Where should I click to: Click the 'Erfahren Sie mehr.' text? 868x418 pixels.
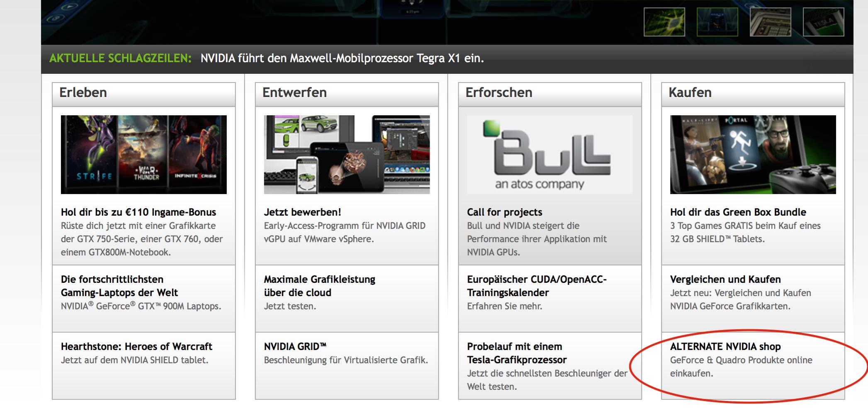(x=504, y=306)
